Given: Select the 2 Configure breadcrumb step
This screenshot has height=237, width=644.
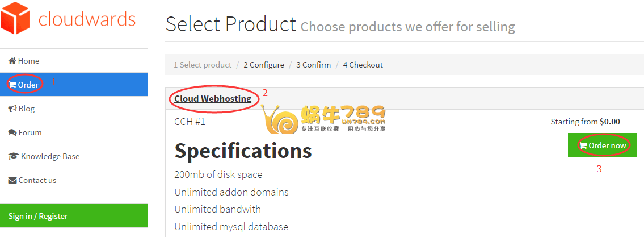Looking at the screenshot, I should tap(264, 65).
